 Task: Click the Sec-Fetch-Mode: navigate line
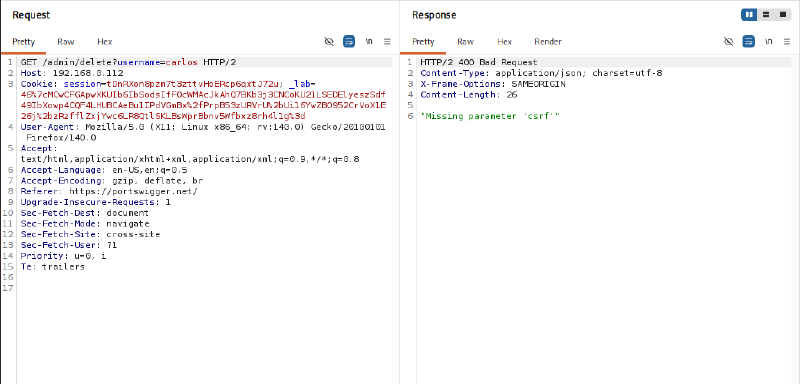(x=85, y=223)
